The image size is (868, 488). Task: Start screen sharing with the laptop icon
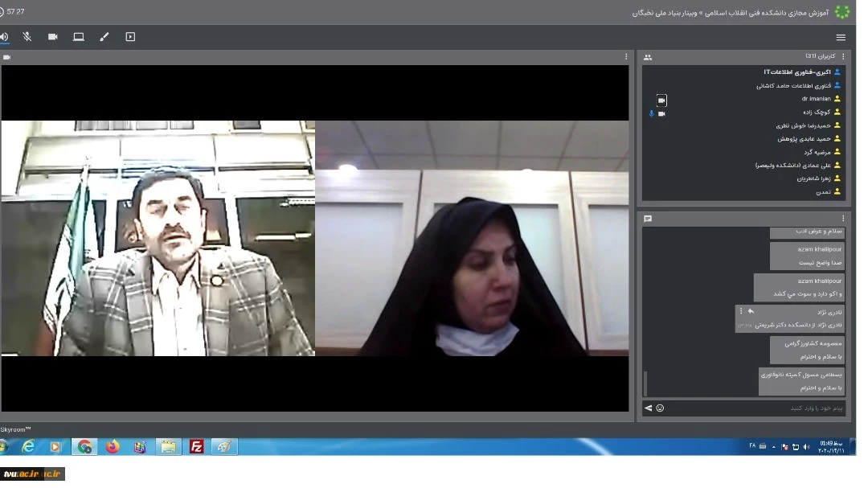tap(79, 37)
